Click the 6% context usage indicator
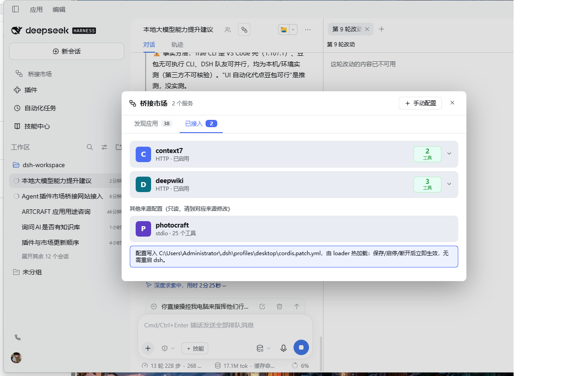Viewport: 588px width, 376px height. tap(301, 366)
